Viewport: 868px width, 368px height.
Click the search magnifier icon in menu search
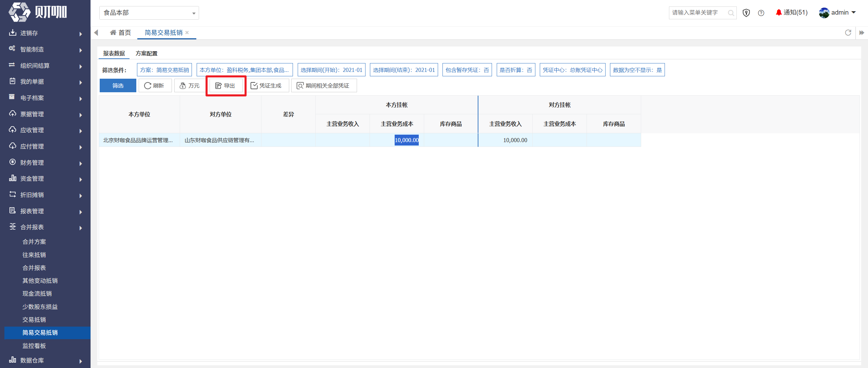coord(731,13)
